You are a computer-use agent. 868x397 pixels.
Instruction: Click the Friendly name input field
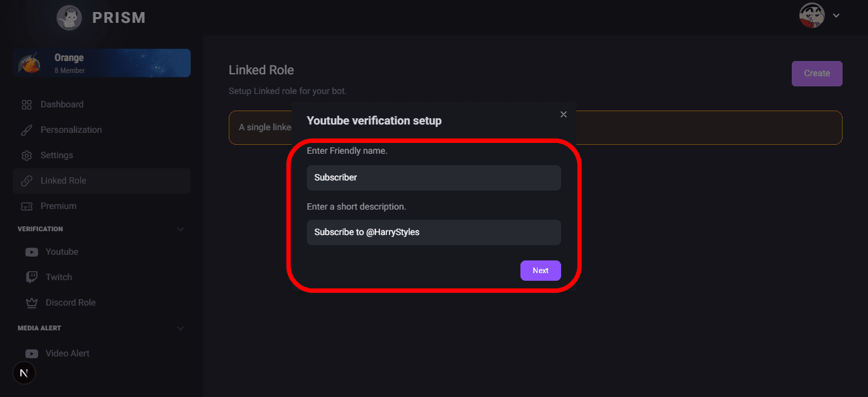pos(433,178)
